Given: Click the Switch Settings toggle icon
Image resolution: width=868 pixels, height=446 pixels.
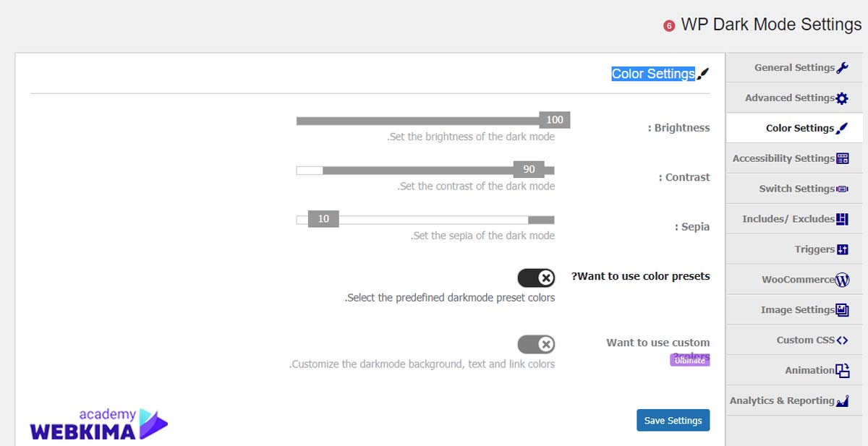Looking at the screenshot, I should tap(842, 189).
